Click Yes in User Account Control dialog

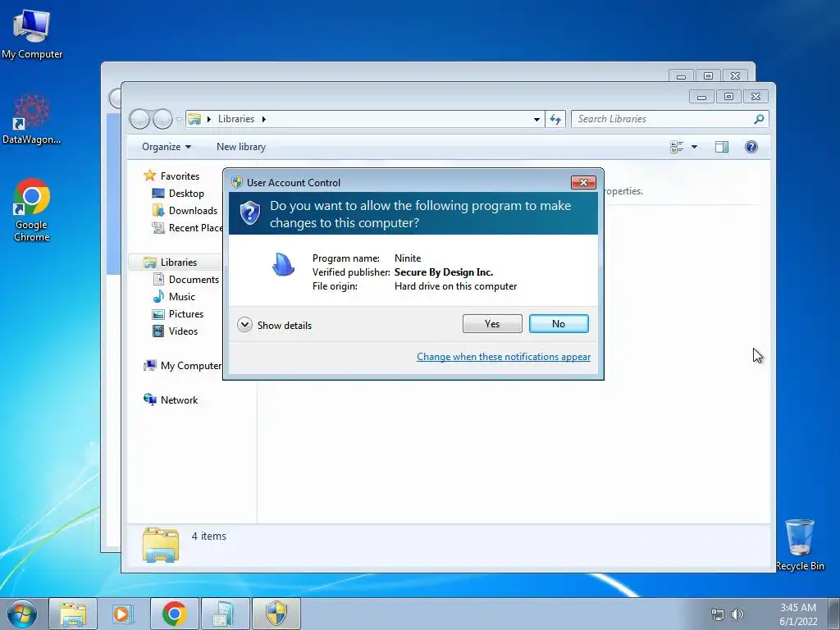point(492,323)
